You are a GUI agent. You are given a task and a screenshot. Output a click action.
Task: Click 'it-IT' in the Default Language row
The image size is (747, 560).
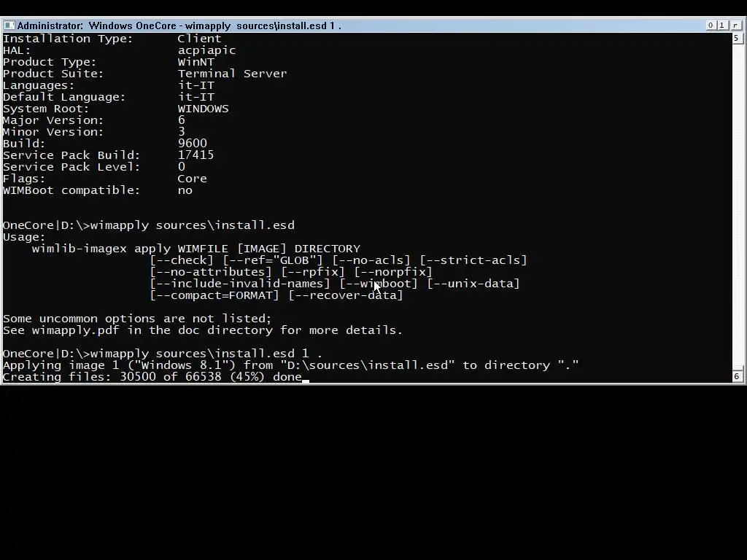[x=196, y=97]
